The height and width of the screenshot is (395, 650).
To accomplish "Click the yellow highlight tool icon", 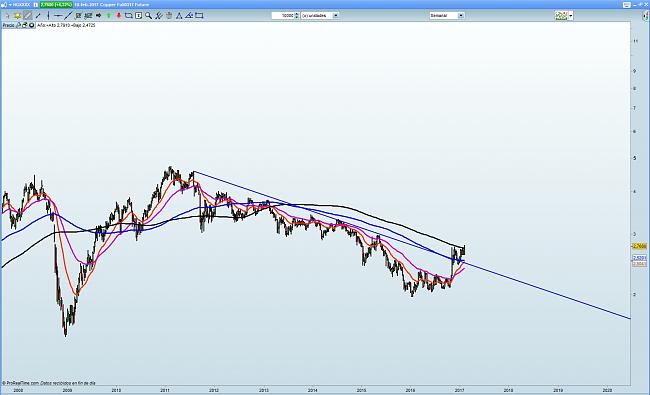I will click(x=18, y=16).
